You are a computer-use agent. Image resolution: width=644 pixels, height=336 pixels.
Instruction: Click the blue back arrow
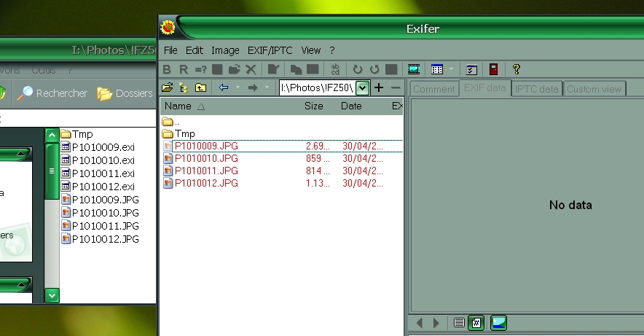pos(224,87)
